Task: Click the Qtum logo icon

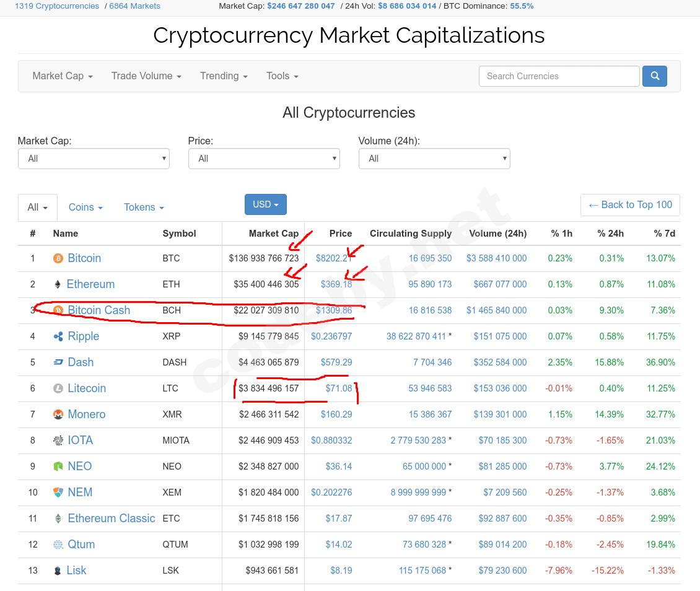Action: [x=58, y=544]
